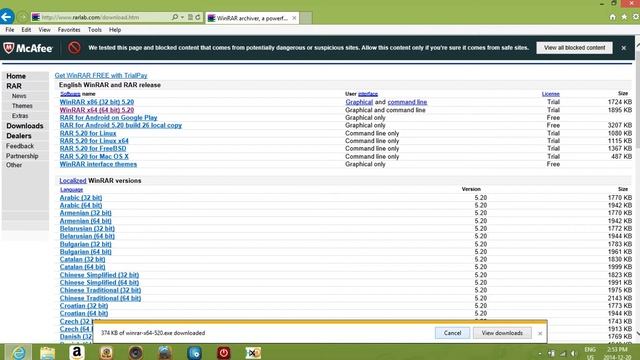The width and height of the screenshot is (640, 360).
Task: Download RAR 5.20 for FreeBSD
Action: pyautogui.click(x=93, y=149)
